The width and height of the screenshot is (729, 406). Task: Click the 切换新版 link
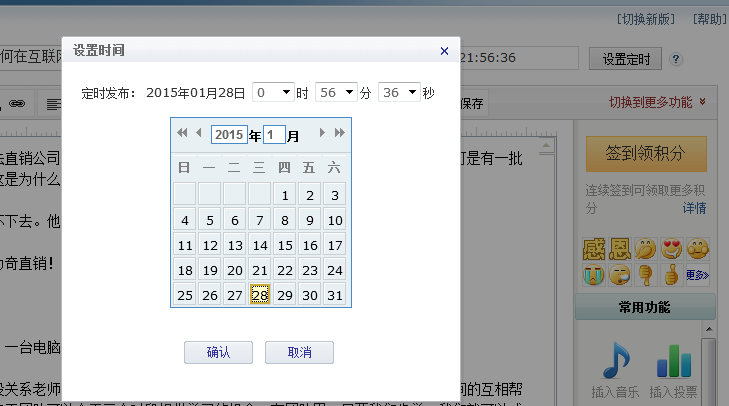(x=646, y=19)
